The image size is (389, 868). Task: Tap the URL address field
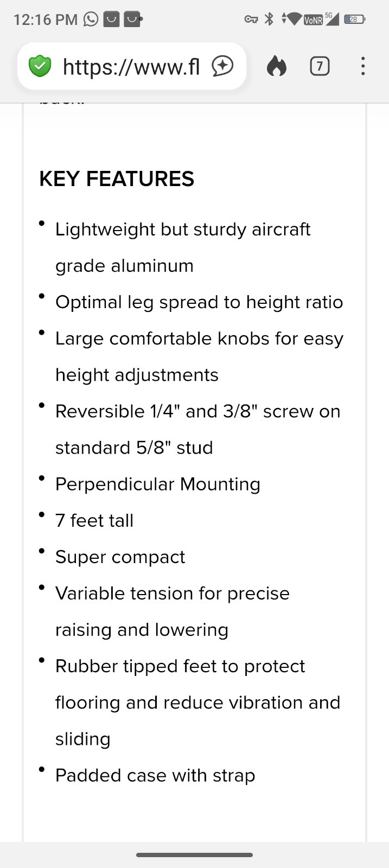tap(132, 66)
